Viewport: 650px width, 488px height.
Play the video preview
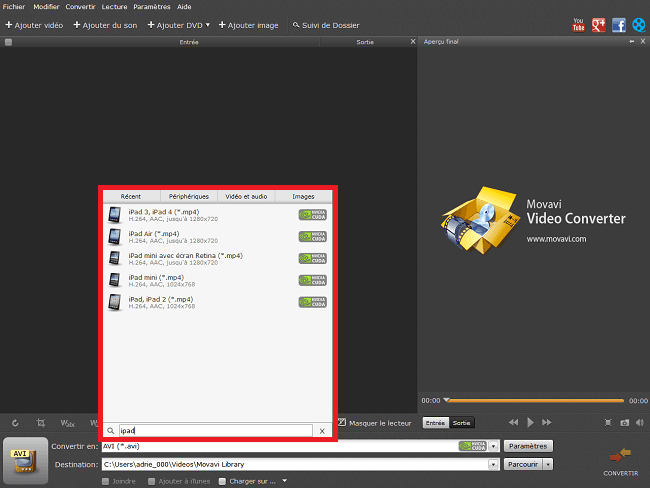click(x=530, y=422)
